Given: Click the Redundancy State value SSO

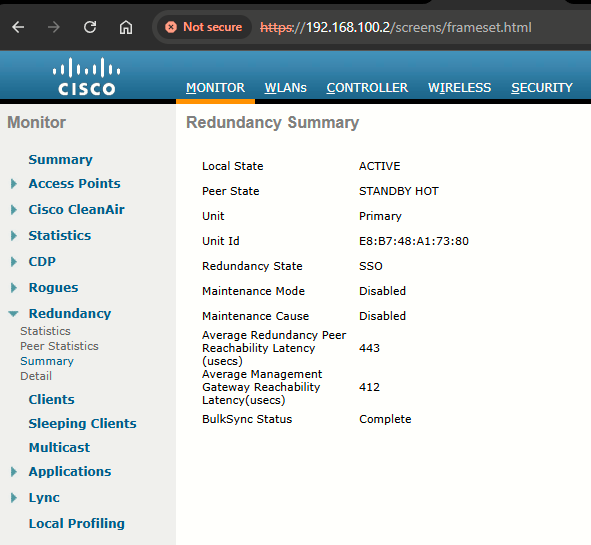Looking at the screenshot, I should [x=371, y=266].
